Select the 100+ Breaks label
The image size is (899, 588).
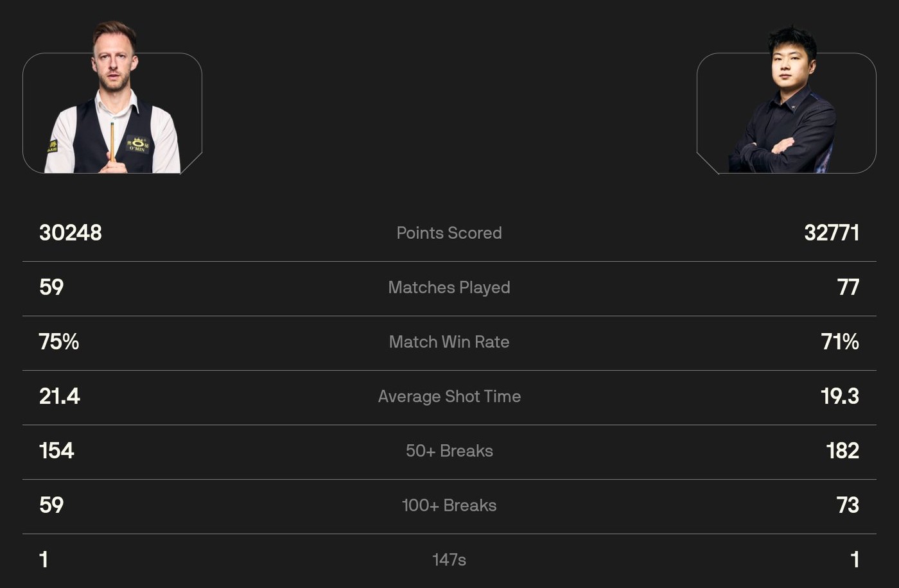[449, 506]
